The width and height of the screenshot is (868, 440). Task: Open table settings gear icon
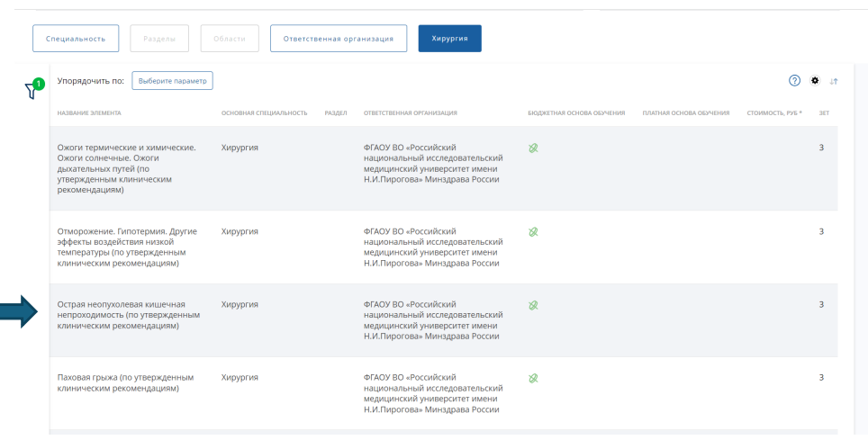(815, 81)
